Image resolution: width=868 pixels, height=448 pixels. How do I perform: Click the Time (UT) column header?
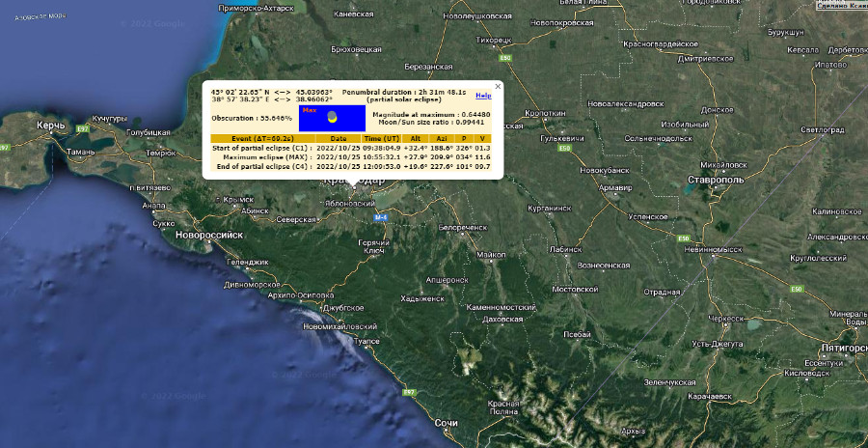pyautogui.click(x=383, y=139)
